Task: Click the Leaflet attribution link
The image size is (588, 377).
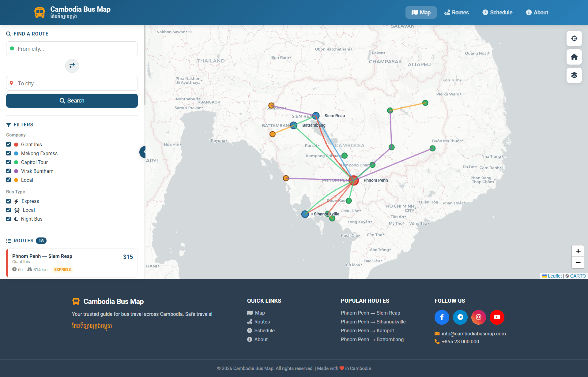Action: (555, 276)
